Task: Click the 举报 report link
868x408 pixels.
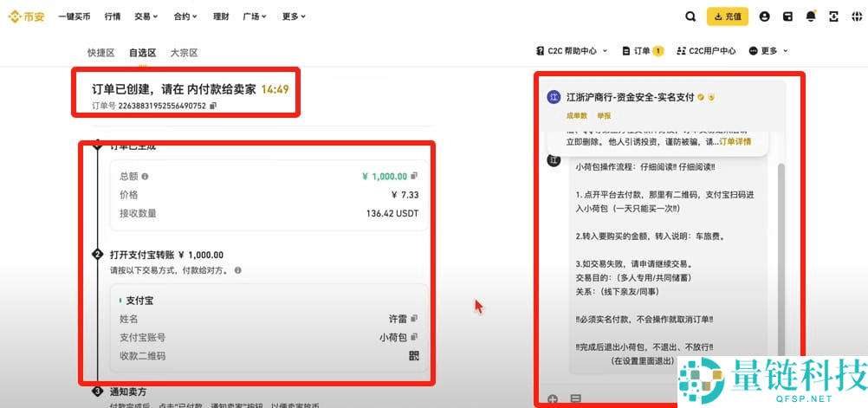Action: click(604, 116)
